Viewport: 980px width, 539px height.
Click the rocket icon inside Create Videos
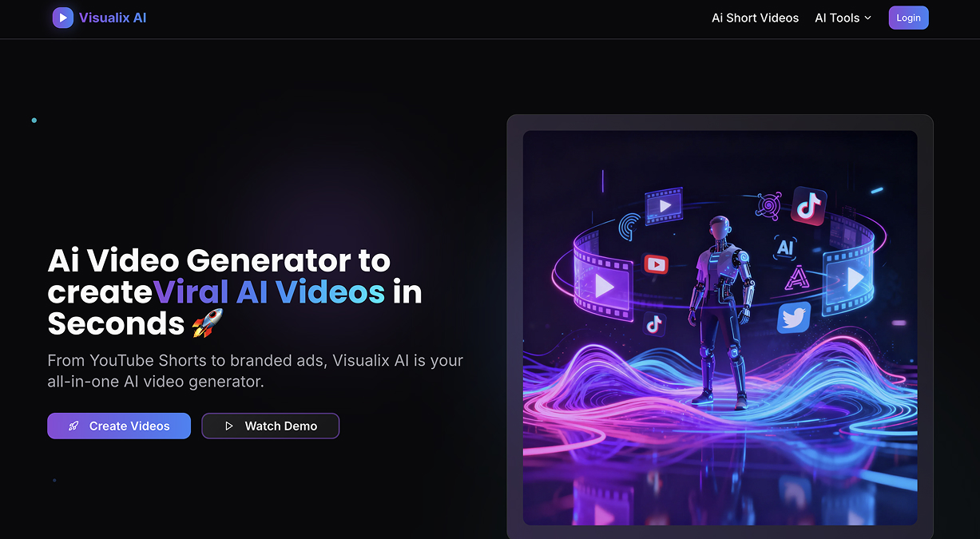pos(73,426)
